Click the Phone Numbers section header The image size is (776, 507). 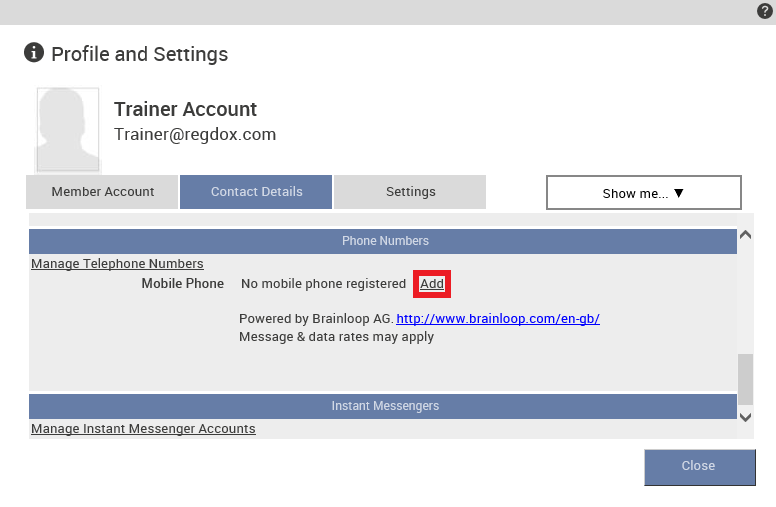[x=383, y=241]
